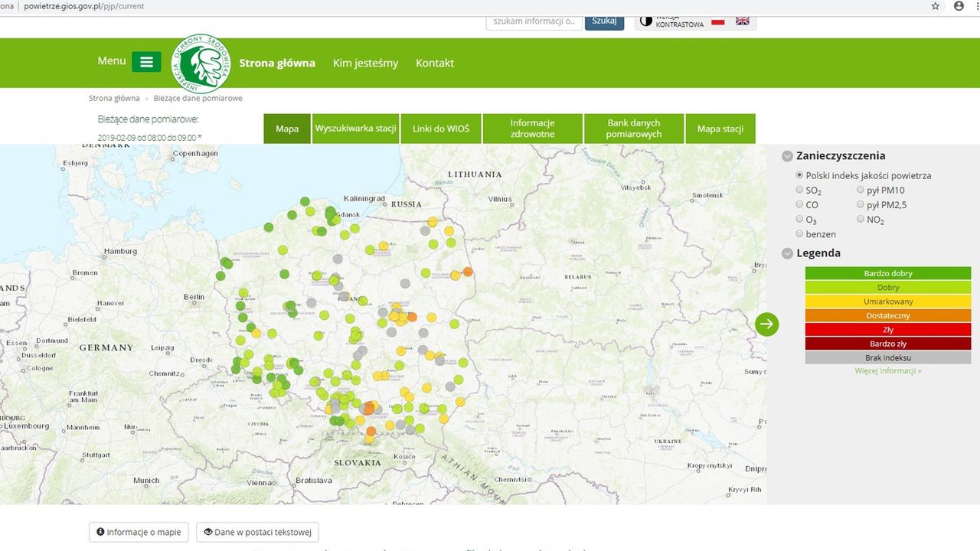Image resolution: width=980 pixels, height=551 pixels.
Task: Open the Informacje zdrowotne tab
Action: coord(532,129)
